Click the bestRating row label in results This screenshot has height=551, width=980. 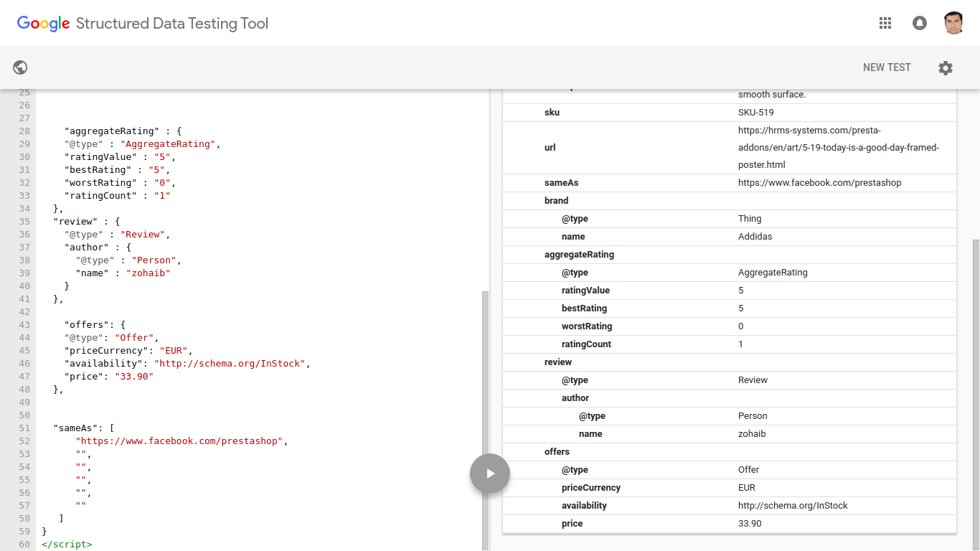[584, 309]
